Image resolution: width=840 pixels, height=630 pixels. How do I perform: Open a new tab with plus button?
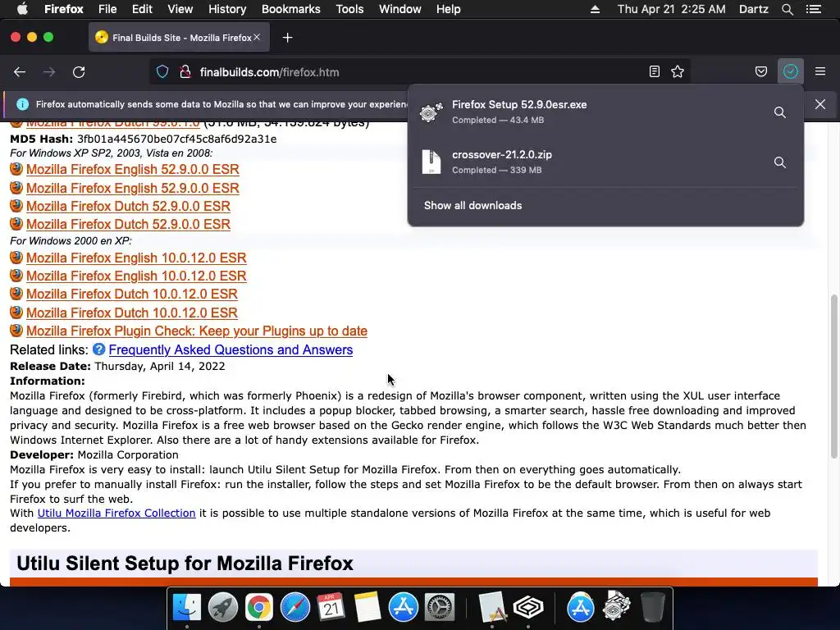point(288,38)
